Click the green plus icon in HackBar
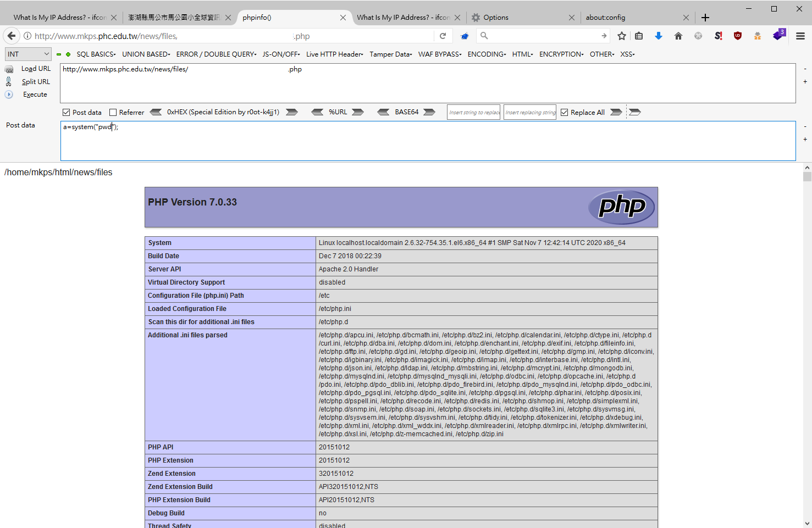This screenshot has width=812, height=528. click(68, 54)
